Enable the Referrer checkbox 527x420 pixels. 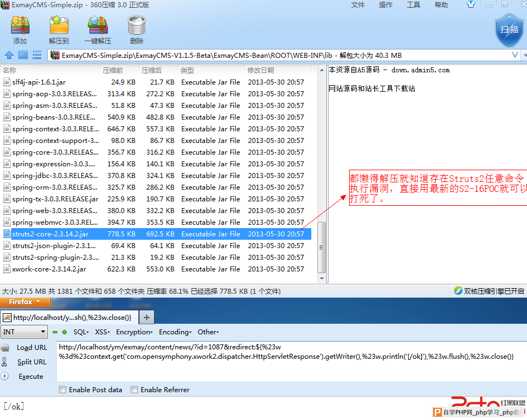(x=134, y=390)
